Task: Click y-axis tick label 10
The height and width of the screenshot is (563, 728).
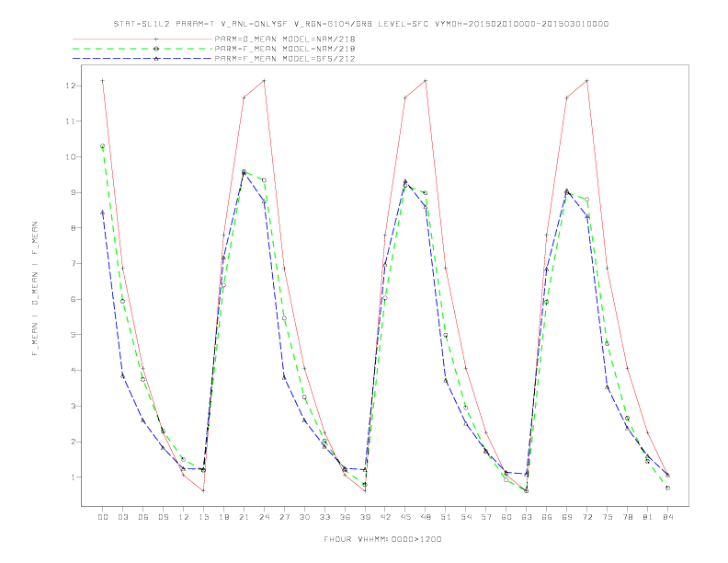Action: point(70,156)
